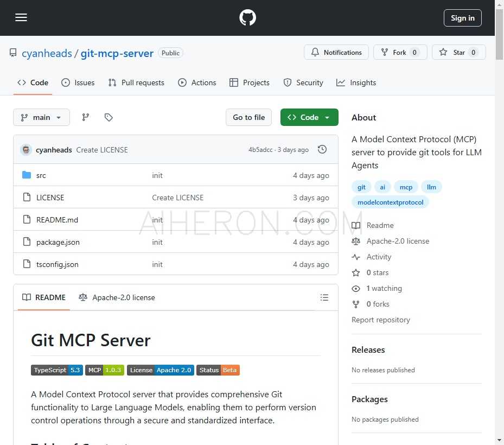The width and height of the screenshot is (504, 445).
Task: Click the Status Beta badge
Action: click(x=218, y=370)
